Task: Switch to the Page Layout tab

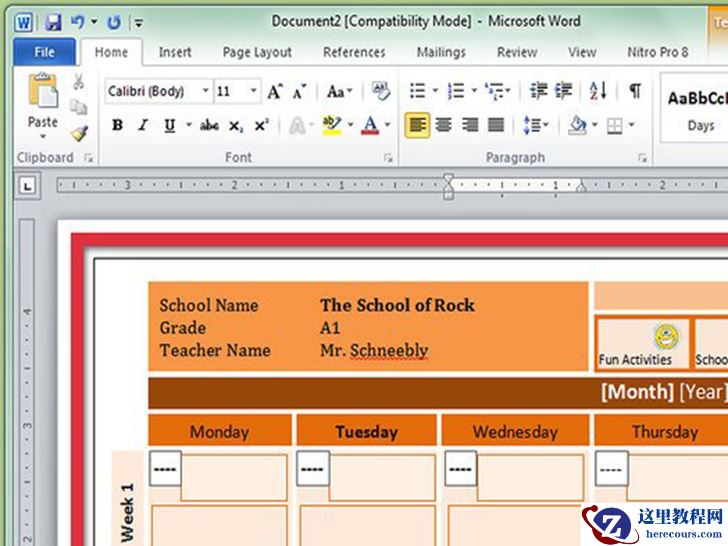Action: tap(257, 52)
